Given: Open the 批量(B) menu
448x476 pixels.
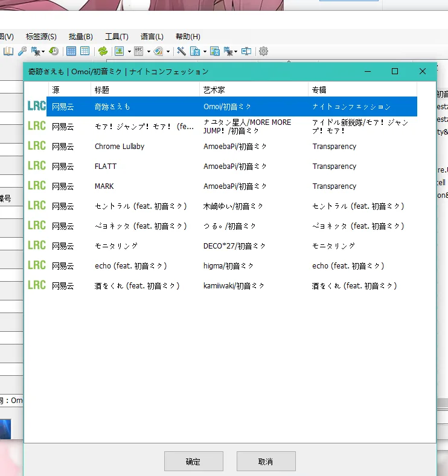Looking at the screenshot, I should 81,37.
